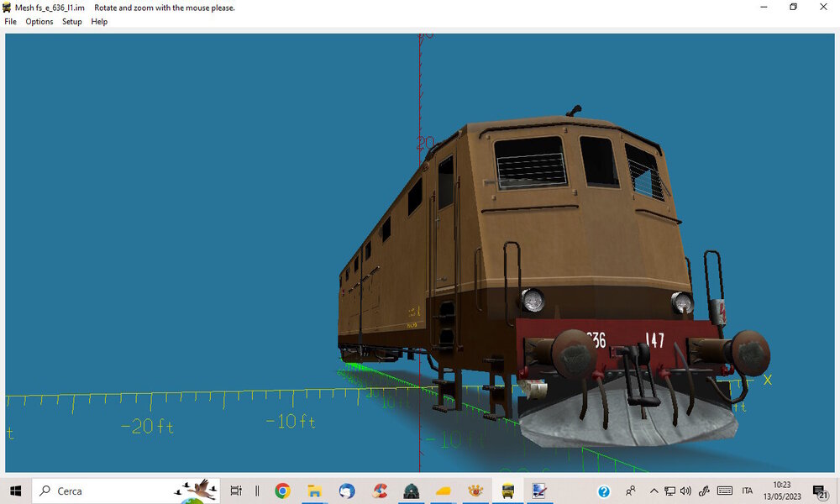840x504 pixels.
Task: Open the touch keyboard tray icon
Action: click(724, 491)
